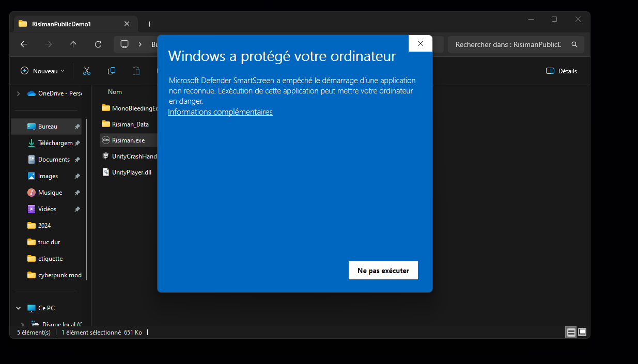Click the search magnifier icon

pos(574,45)
